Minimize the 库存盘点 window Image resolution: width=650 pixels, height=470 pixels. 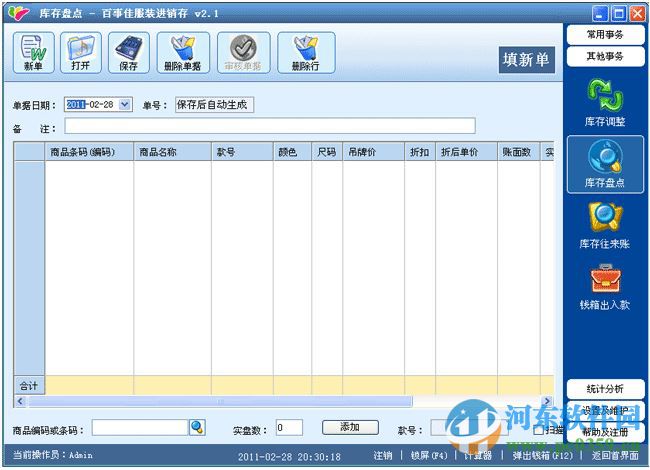point(600,14)
